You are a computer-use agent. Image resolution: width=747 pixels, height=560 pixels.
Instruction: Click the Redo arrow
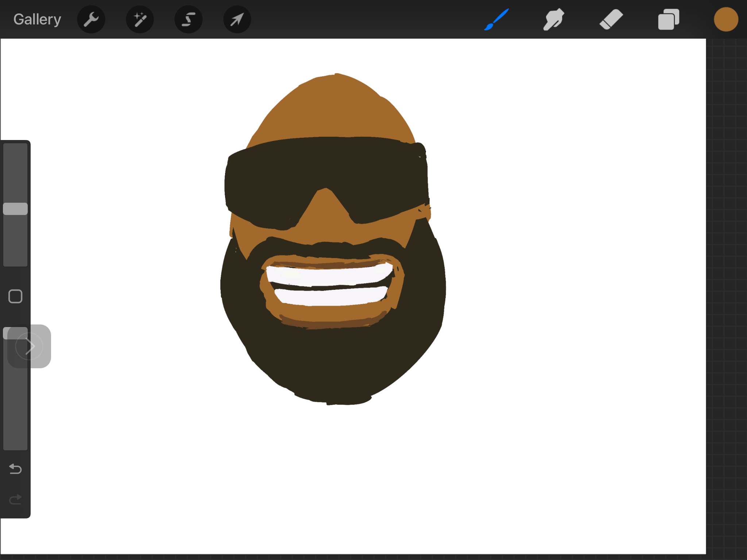[x=15, y=499]
